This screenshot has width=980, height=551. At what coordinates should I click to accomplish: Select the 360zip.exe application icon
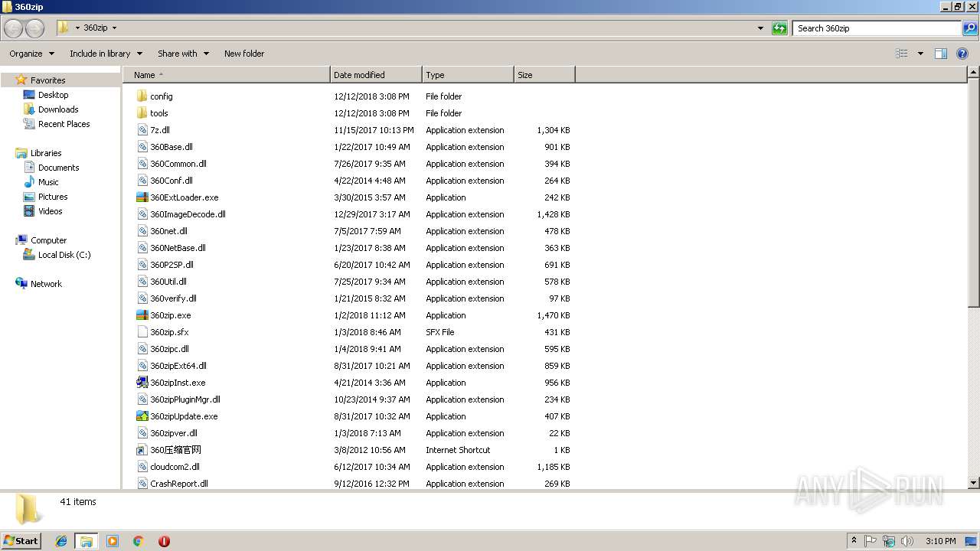[x=142, y=315]
